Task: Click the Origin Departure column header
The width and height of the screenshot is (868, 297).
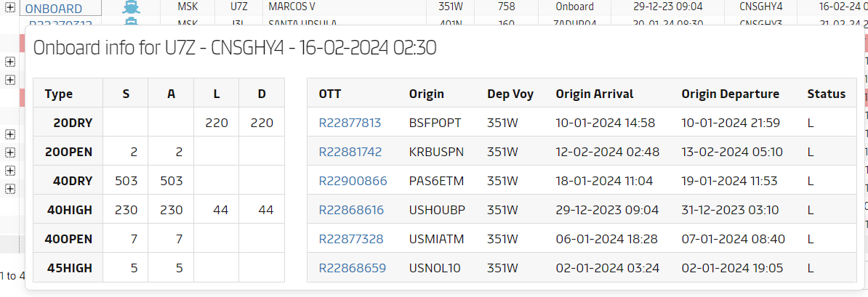Action: (x=730, y=94)
